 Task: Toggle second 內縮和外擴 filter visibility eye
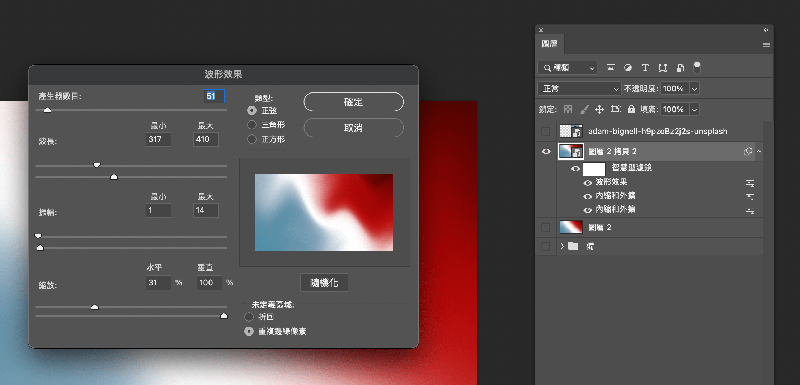click(x=587, y=210)
